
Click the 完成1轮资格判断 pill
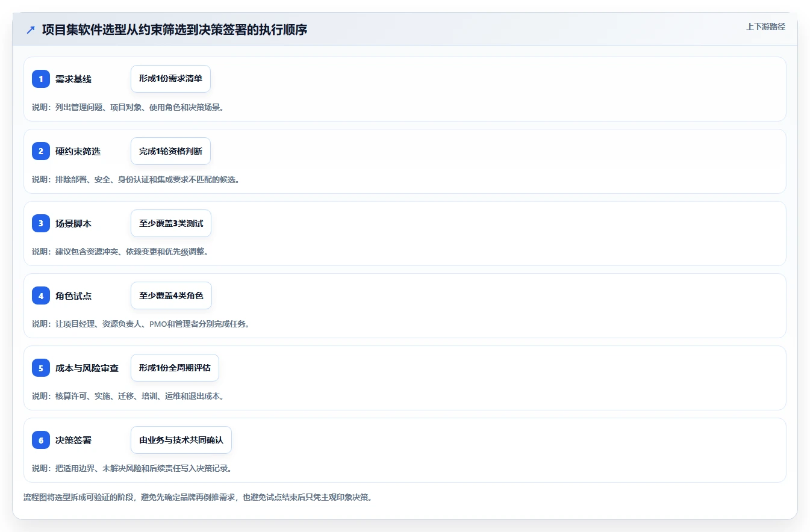click(170, 151)
